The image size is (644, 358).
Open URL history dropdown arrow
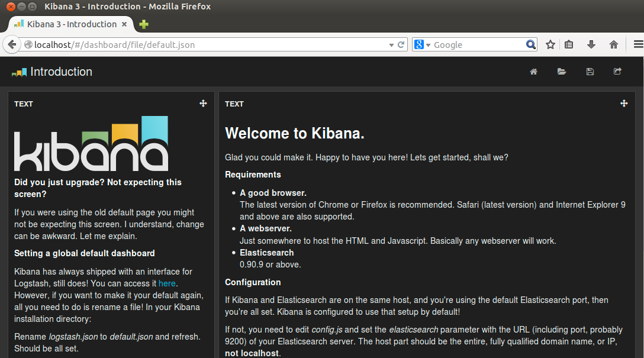click(x=391, y=45)
